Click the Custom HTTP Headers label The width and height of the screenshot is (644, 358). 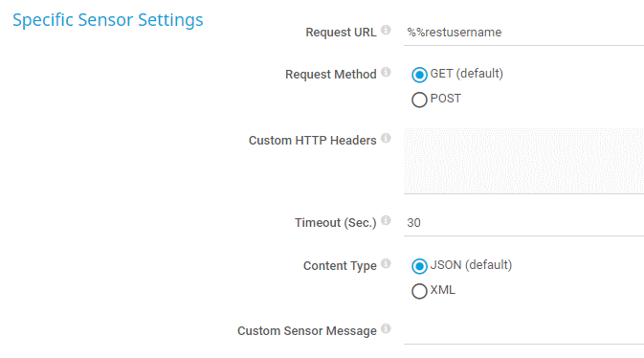313,141
